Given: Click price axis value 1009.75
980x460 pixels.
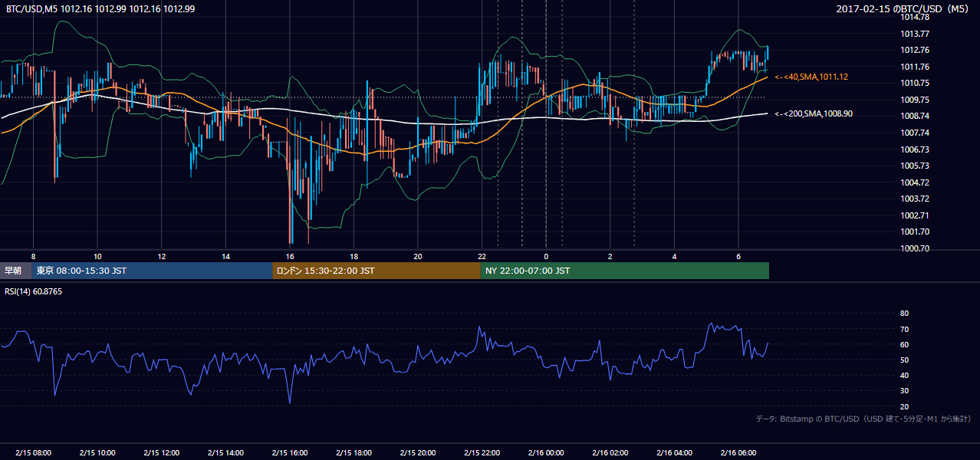Looking at the screenshot, I should 916,100.
